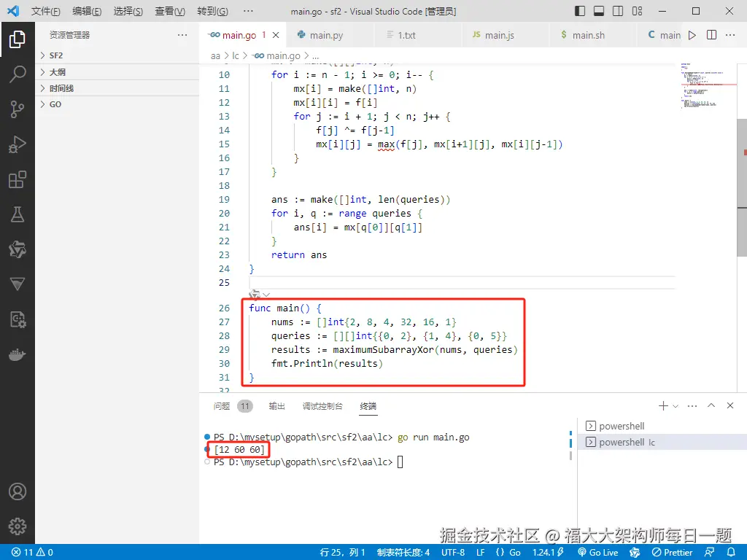
Task: Change LF end of line setting
Action: [x=480, y=553]
